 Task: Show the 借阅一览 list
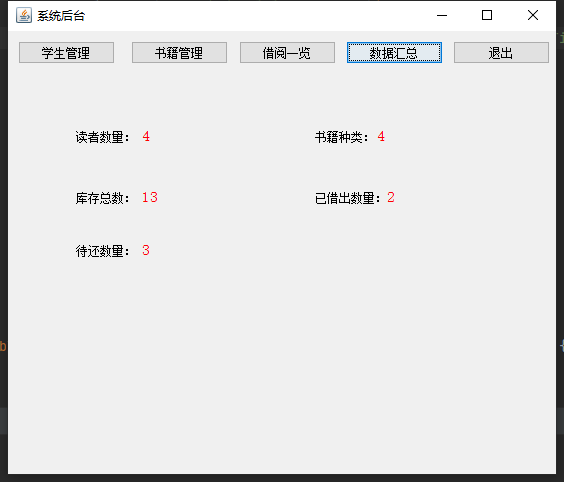tap(287, 53)
